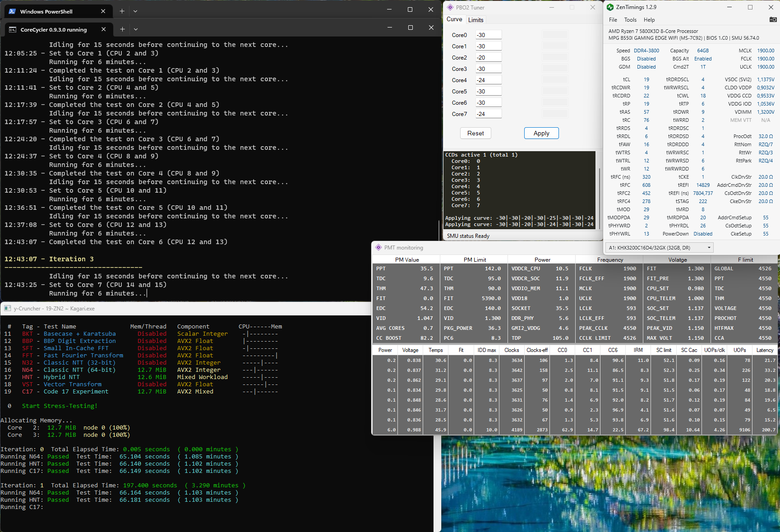The image size is (780, 532).
Task: Switch to the Limits tab in PBO2 Tuner
Action: point(475,20)
